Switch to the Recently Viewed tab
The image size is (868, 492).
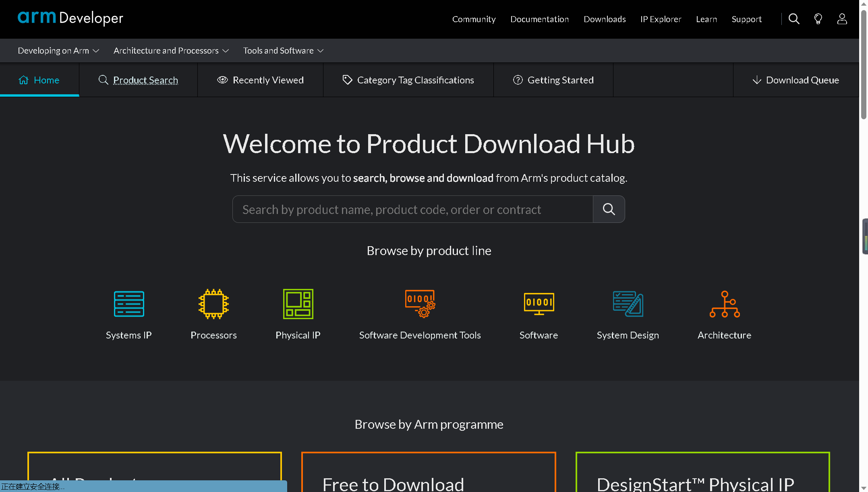point(260,80)
